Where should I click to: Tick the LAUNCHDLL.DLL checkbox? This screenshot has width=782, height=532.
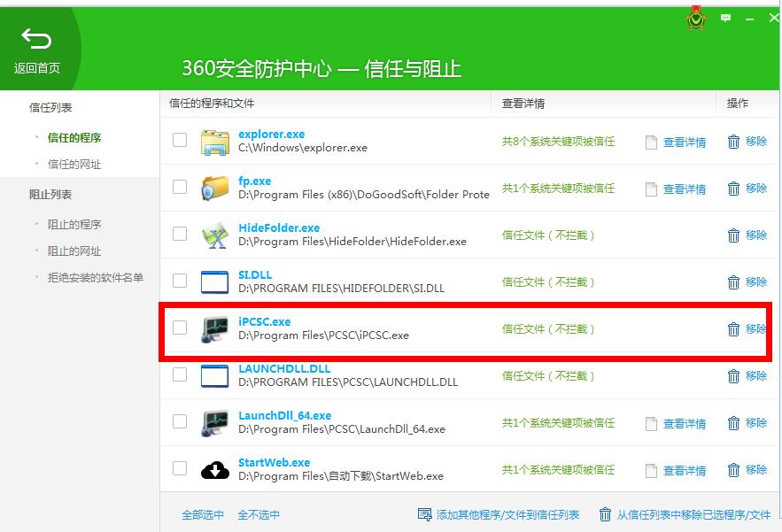(180, 374)
